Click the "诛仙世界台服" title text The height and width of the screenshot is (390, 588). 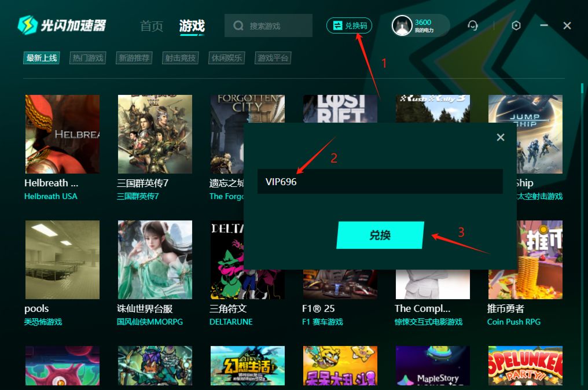(145, 308)
